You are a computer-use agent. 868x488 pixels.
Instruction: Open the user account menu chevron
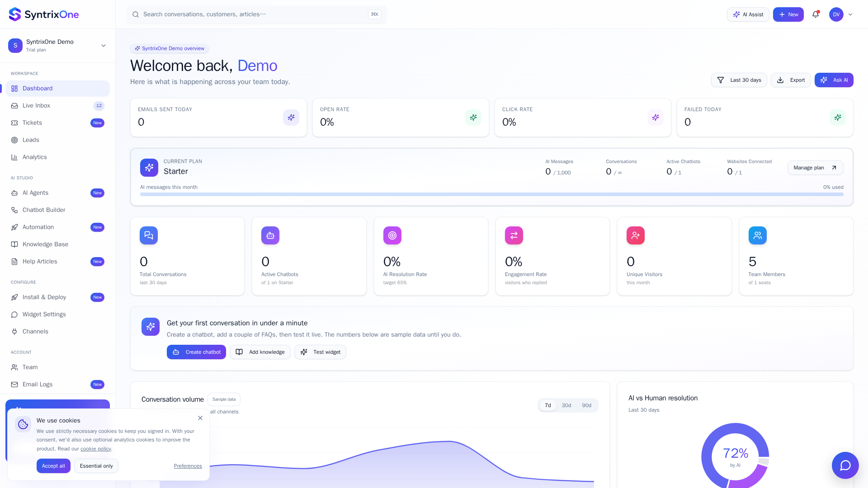(x=850, y=14)
